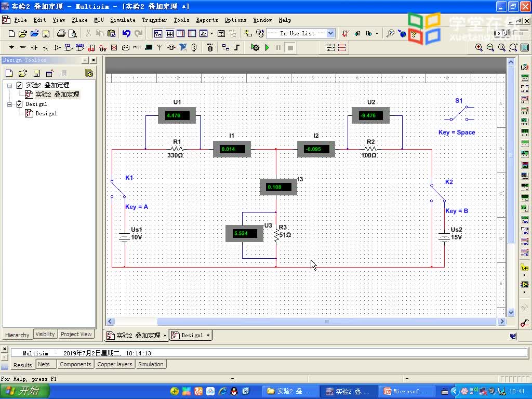Image resolution: width=532 pixels, height=399 pixels.
Task: Close the Design Toolbox panel
Action: [x=94, y=60]
